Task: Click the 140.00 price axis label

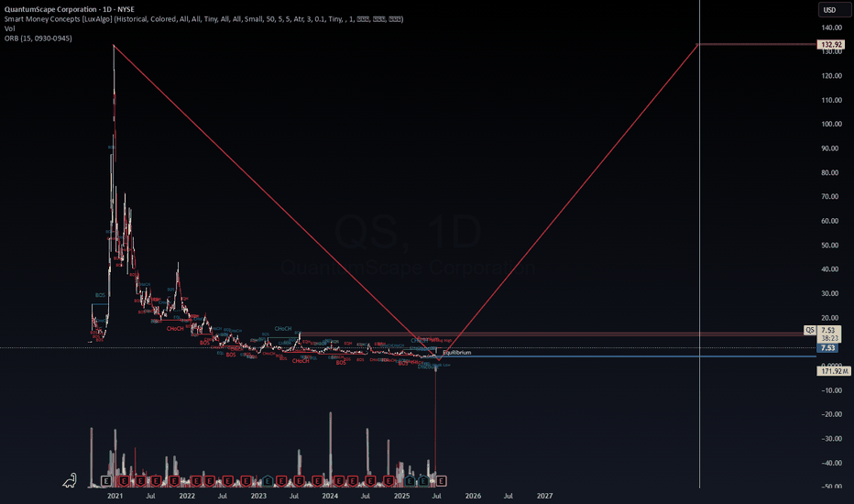Action: pyautogui.click(x=832, y=27)
